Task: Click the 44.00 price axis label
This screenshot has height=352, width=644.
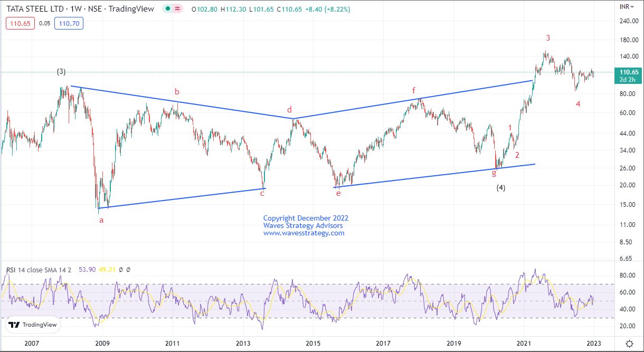Action: [627, 134]
